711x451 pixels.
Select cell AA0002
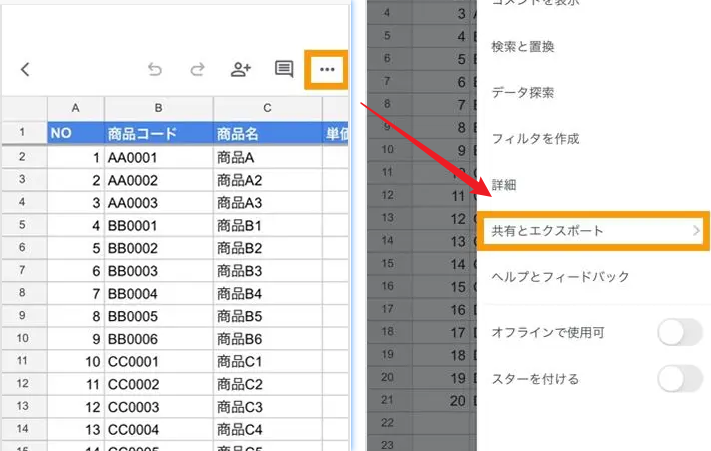[159, 180]
